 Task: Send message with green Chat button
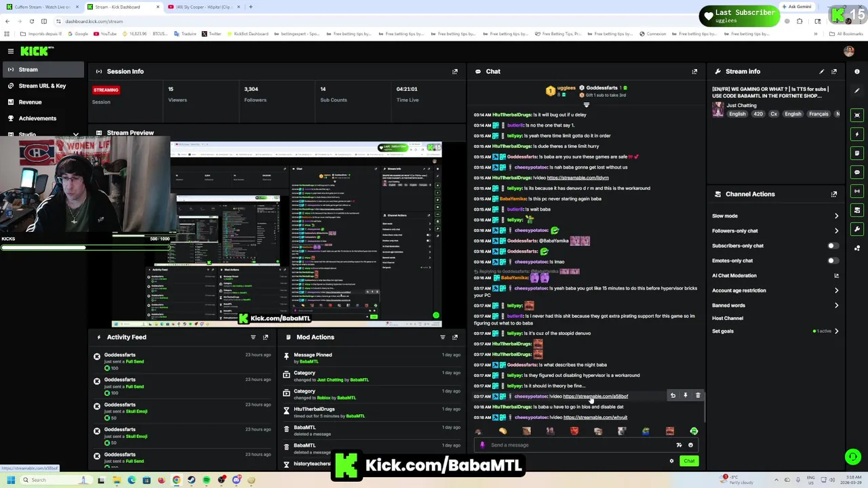(689, 461)
